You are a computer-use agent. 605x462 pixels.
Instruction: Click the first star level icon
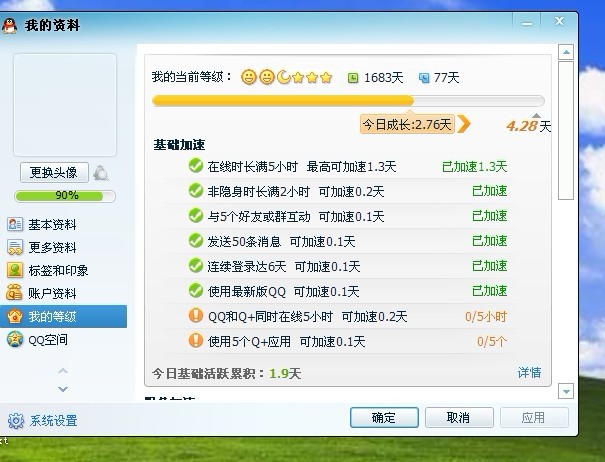click(298, 78)
